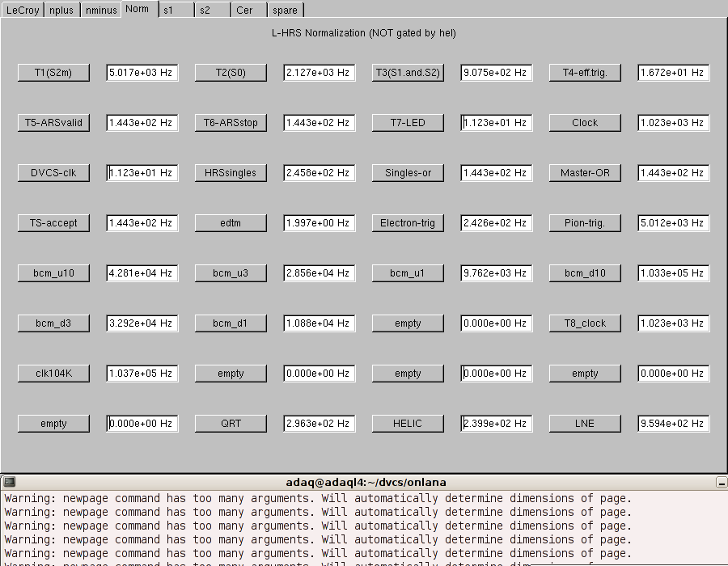Click the L-HRS Normalization heading text

364,33
